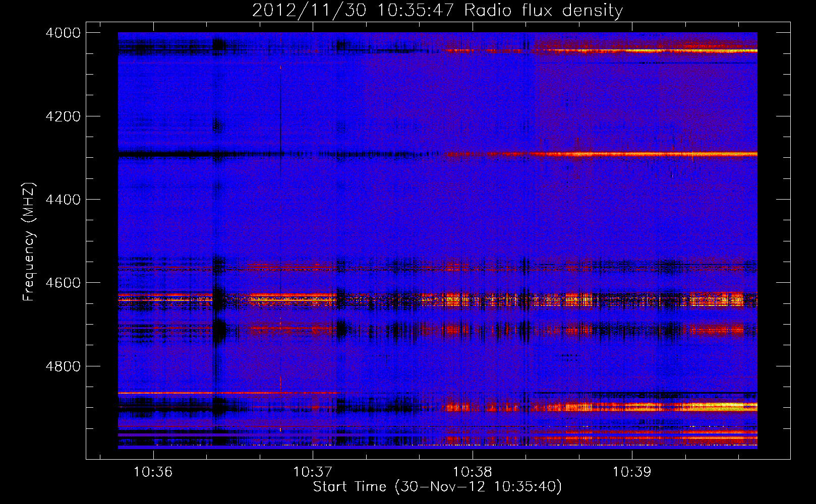Click the 10:38 time axis label
The width and height of the screenshot is (816, 504).
click(472, 472)
